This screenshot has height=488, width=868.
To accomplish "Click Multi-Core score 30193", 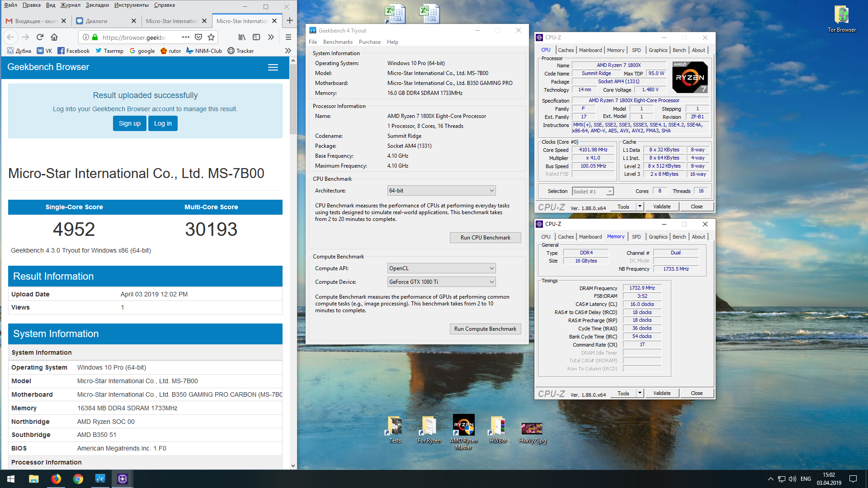I will click(211, 230).
